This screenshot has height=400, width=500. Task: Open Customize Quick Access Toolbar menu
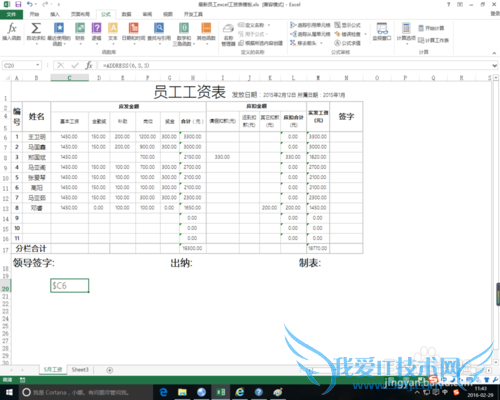click(x=59, y=5)
